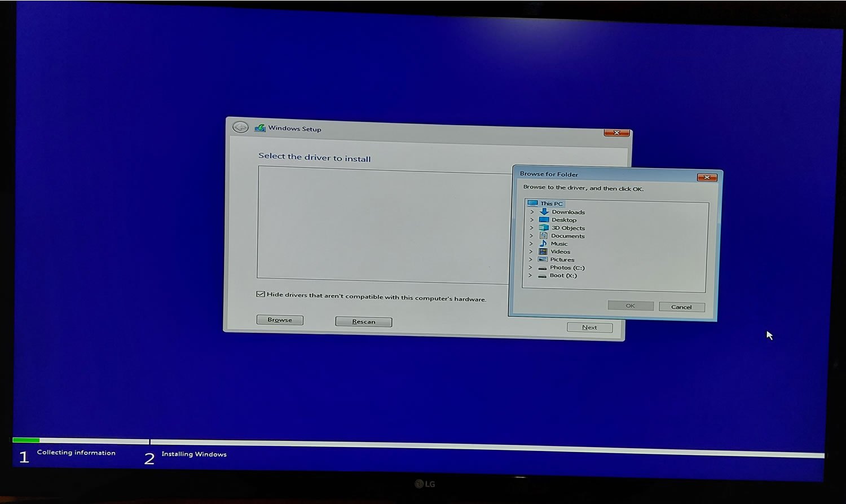Screen dimensions: 846x504
Task: Close the Windows Setup window
Action: 616,132
